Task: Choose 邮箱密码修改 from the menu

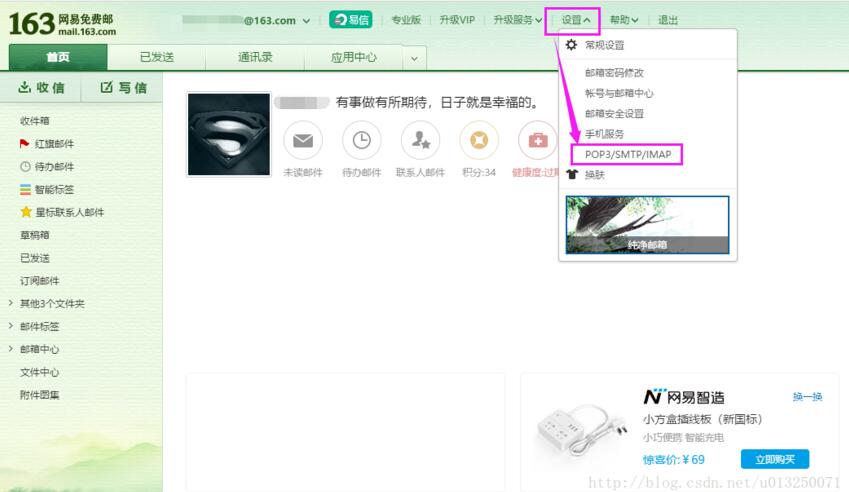Action: coord(614,73)
